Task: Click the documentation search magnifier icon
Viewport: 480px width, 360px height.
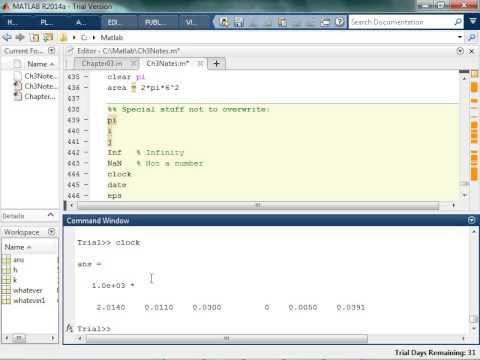Action: [x=458, y=22]
